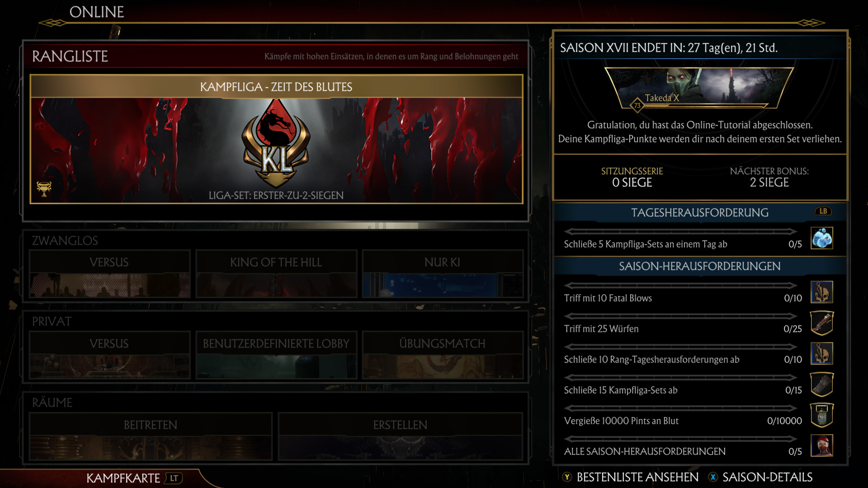Select the Tagesherausforderung blue orb reward icon

[822, 238]
